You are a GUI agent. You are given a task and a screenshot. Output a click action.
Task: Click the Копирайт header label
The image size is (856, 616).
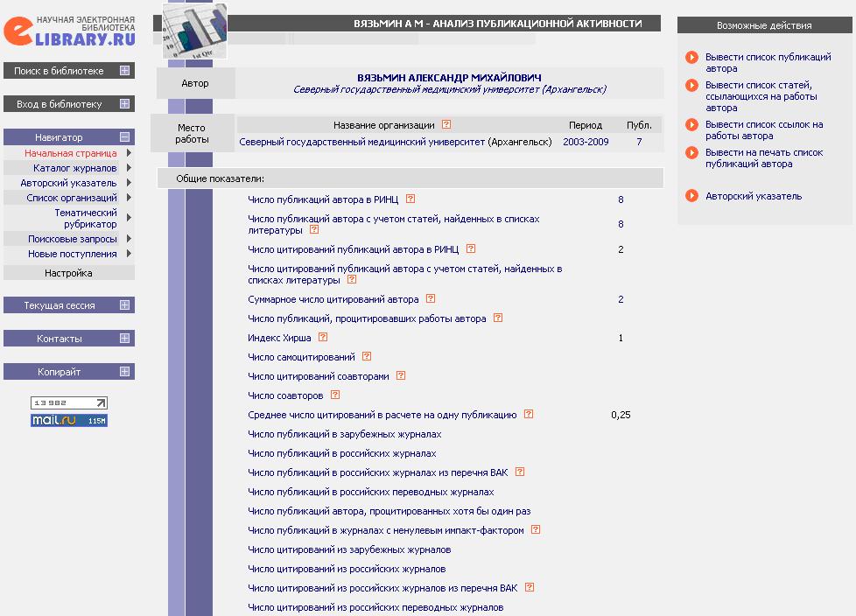59,372
